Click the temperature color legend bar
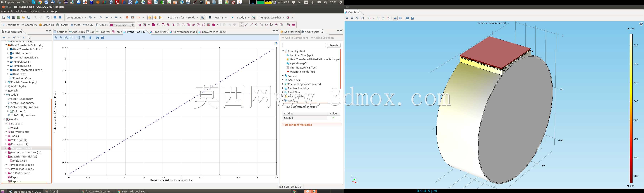Screen dimensions: 644x193 [631, 108]
